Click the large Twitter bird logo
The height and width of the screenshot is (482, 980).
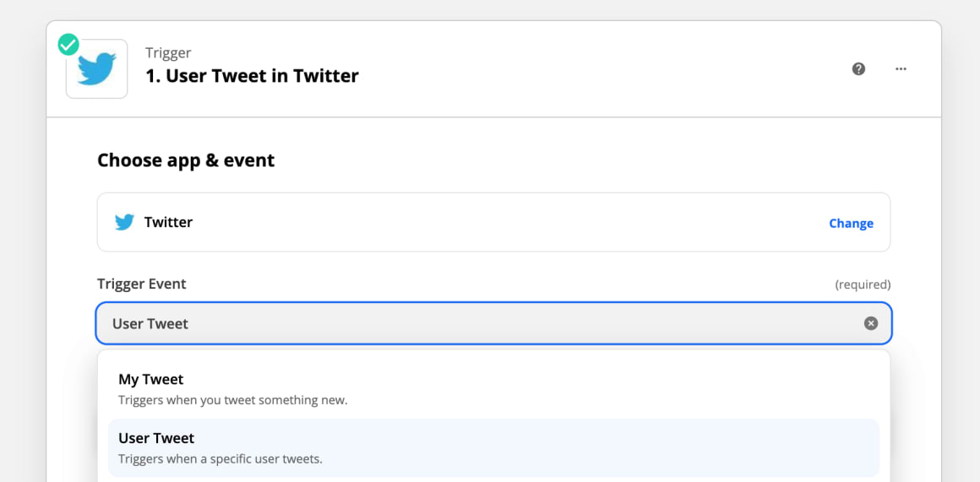click(x=97, y=69)
